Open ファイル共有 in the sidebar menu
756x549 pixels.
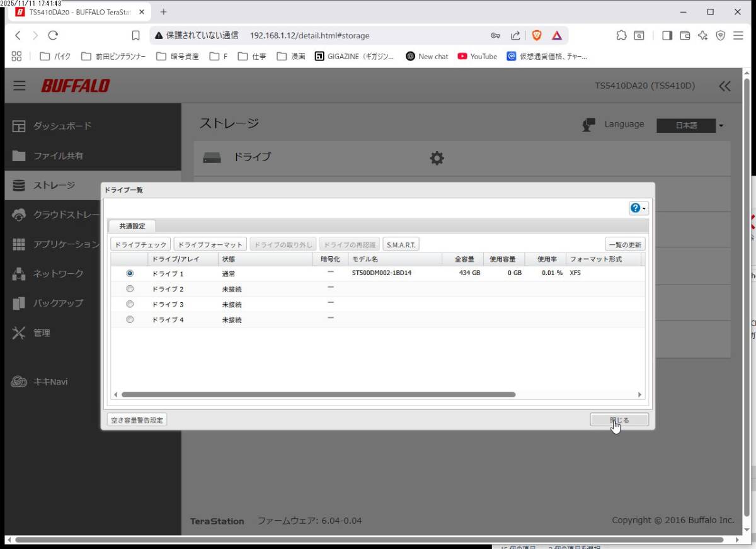coord(58,156)
